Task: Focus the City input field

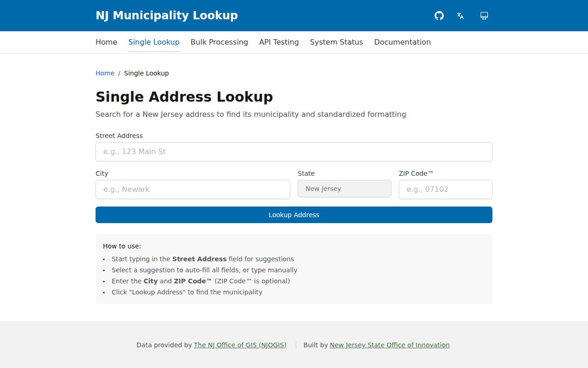Action: click(193, 190)
